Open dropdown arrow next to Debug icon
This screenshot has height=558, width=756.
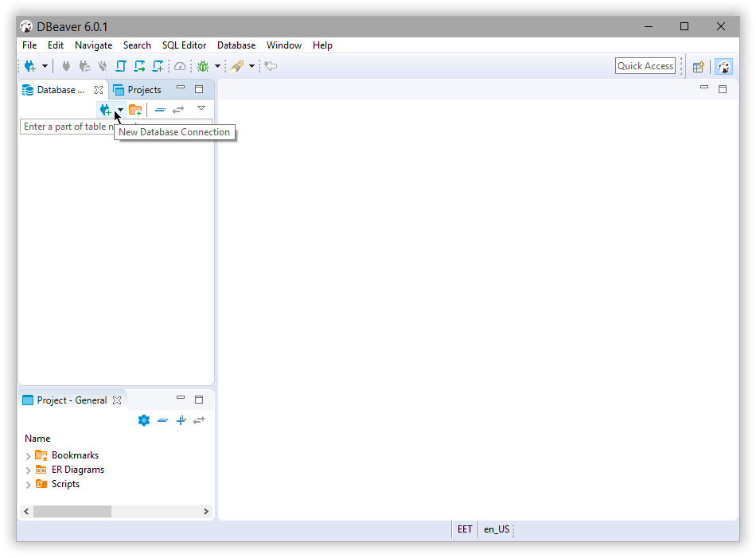(216, 66)
